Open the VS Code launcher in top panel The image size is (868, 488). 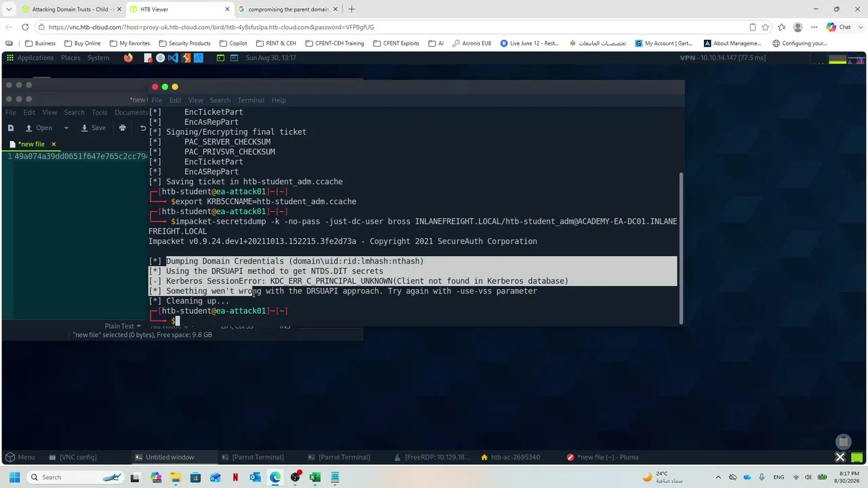(x=173, y=58)
